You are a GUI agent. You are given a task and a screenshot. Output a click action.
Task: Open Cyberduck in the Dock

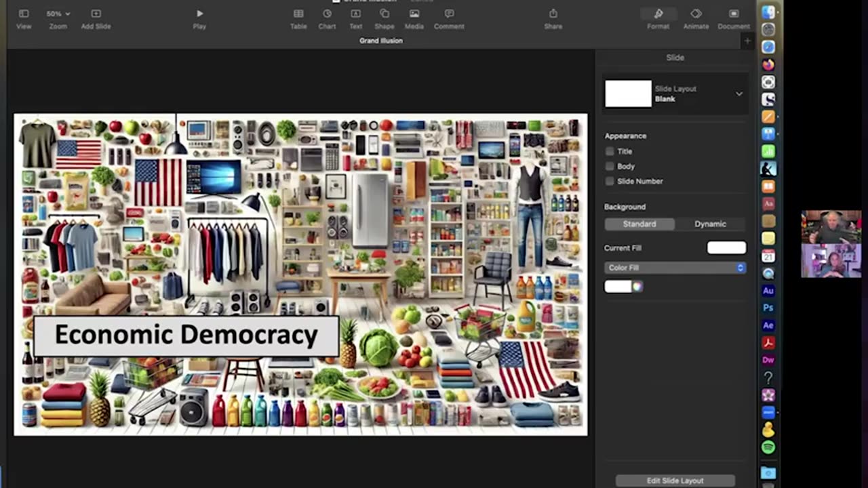point(768,430)
